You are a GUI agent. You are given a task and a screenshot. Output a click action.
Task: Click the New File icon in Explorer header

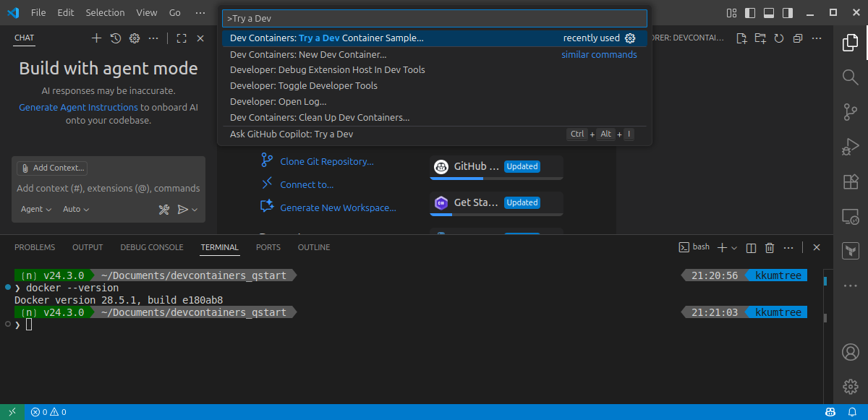pyautogui.click(x=741, y=38)
